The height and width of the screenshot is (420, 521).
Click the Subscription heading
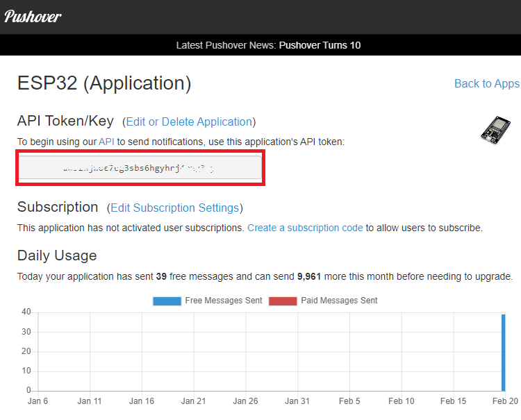tap(58, 207)
